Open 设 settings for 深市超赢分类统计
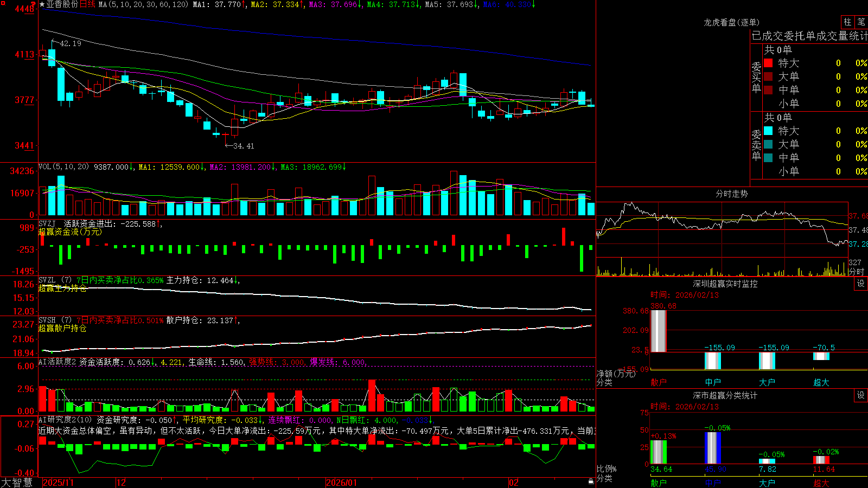The height and width of the screenshot is (488, 868). point(861,395)
